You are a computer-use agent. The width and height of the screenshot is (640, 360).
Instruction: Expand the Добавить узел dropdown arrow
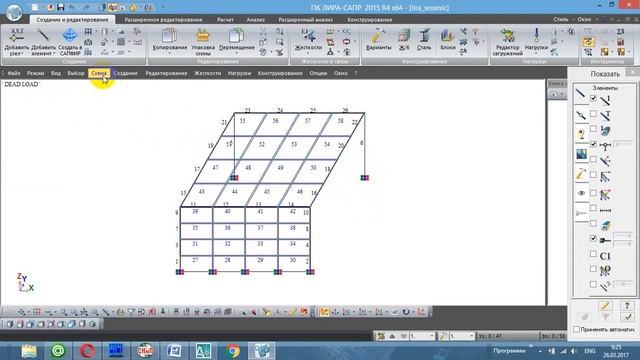coord(22,54)
